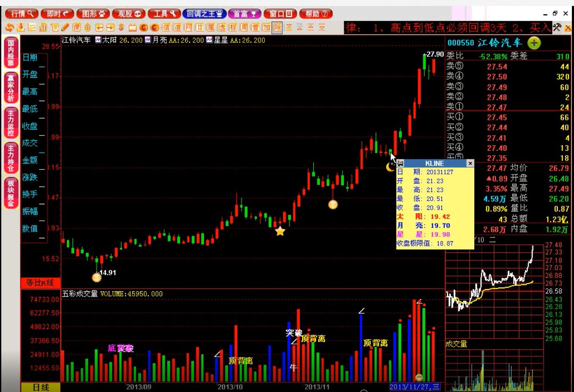Open the 板块掘金 sidebar tab
The height and width of the screenshot is (392, 574).
[11, 194]
